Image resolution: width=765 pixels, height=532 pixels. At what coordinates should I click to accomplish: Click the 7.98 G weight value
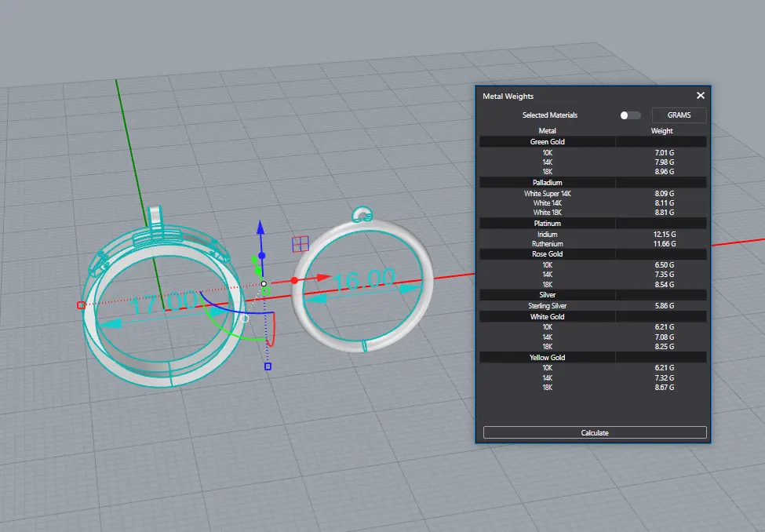(x=665, y=162)
